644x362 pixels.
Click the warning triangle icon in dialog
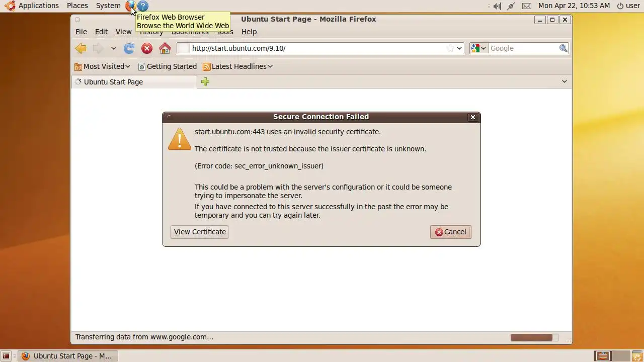click(180, 139)
